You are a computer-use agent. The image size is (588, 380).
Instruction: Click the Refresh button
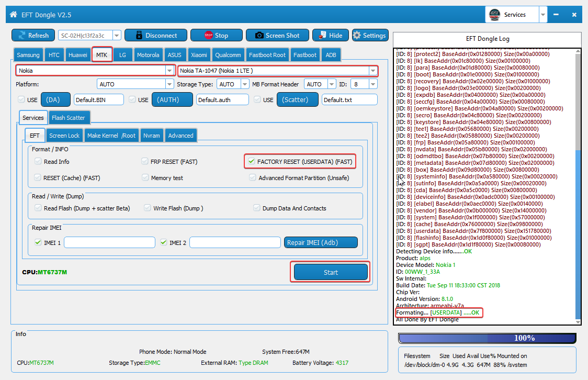[x=33, y=35]
